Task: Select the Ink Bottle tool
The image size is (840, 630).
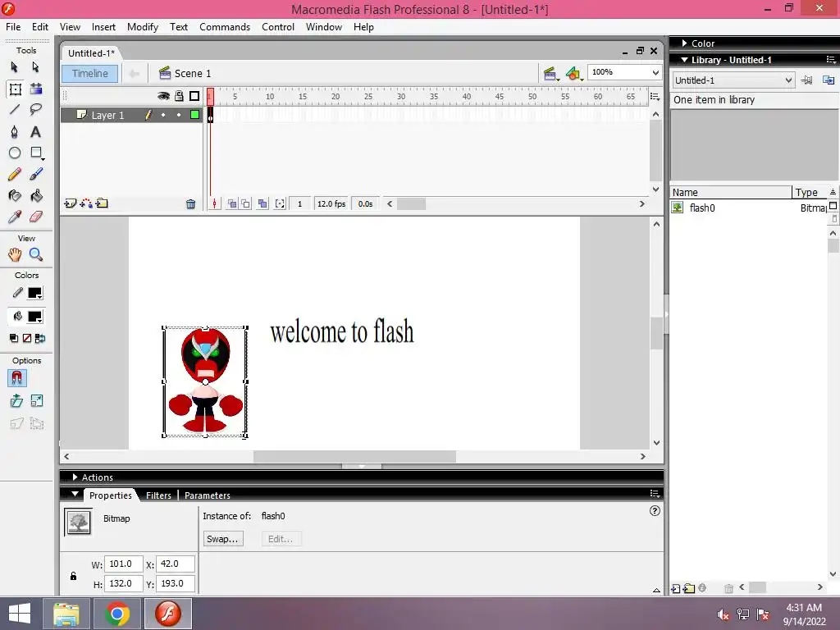Action: click(x=15, y=196)
